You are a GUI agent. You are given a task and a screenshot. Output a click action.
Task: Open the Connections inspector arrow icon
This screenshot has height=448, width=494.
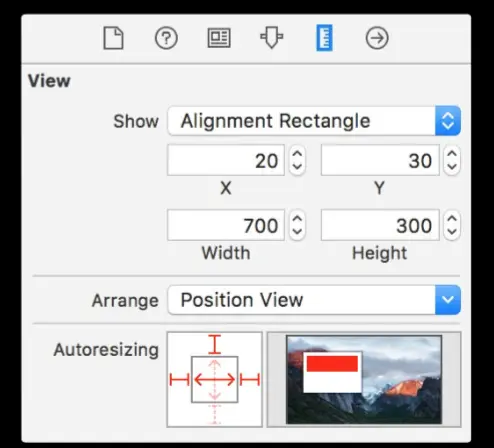[x=377, y=38]
